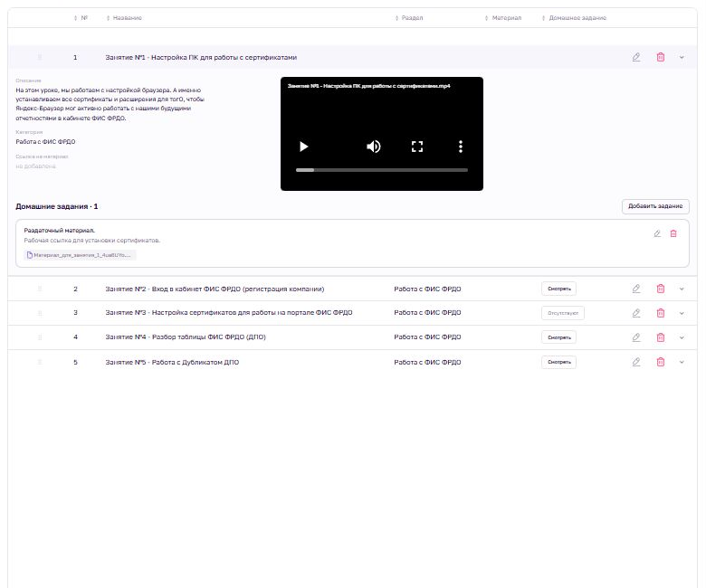The height and width of the screenshot is (588, 706).
Task: Grab drag handle of lesson 2 row
Action: 40,289
